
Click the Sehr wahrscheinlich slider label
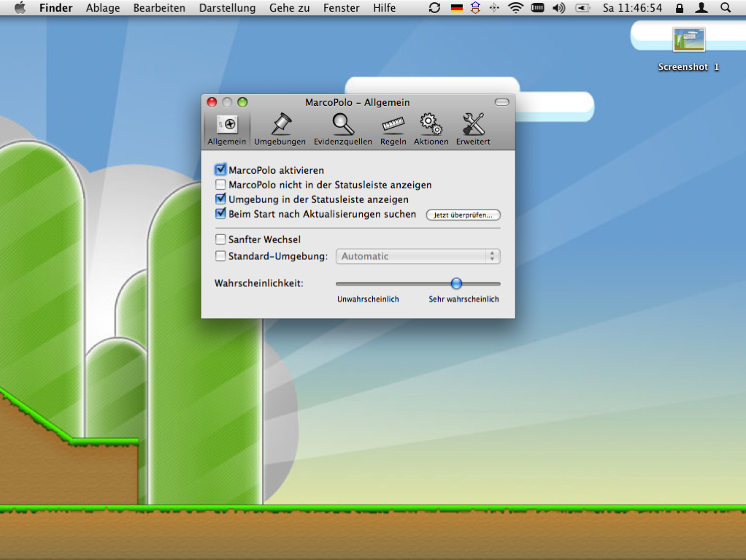coord(464,299)
